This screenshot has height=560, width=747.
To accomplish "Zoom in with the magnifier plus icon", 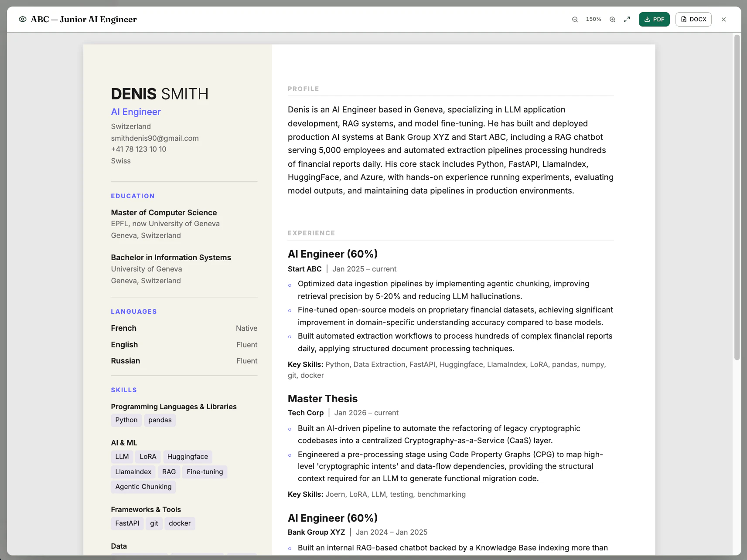I will click(612, 20).
